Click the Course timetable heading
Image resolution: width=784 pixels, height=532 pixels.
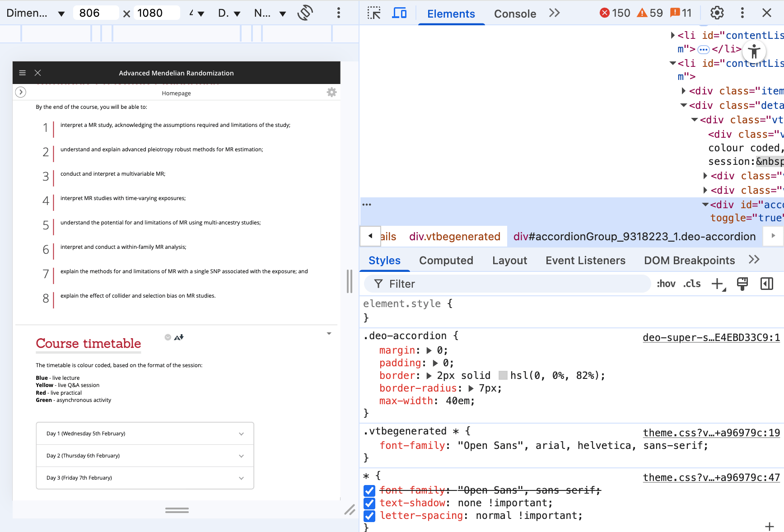(89, 344)
